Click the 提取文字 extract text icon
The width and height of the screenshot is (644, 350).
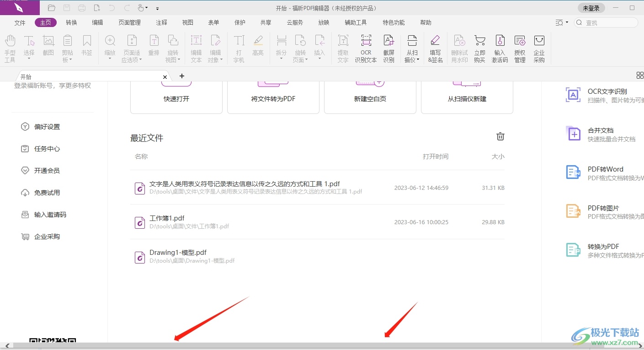coord(343,48)
